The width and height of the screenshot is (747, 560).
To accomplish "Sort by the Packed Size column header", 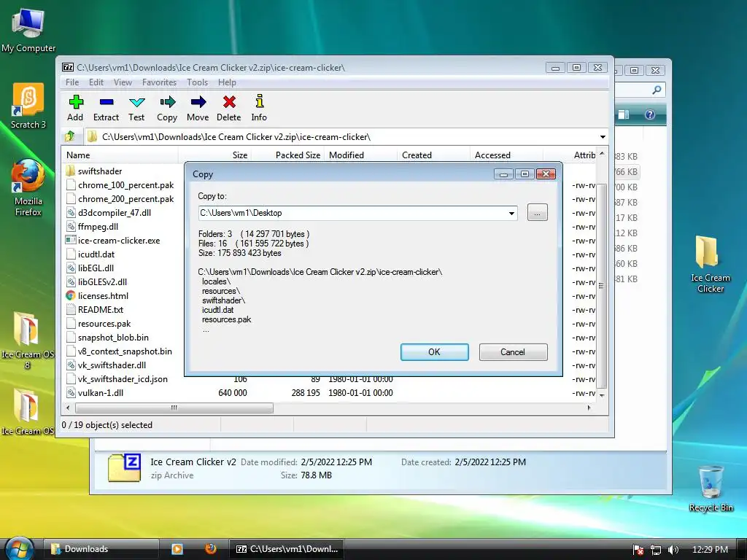I will click(287, 155).
